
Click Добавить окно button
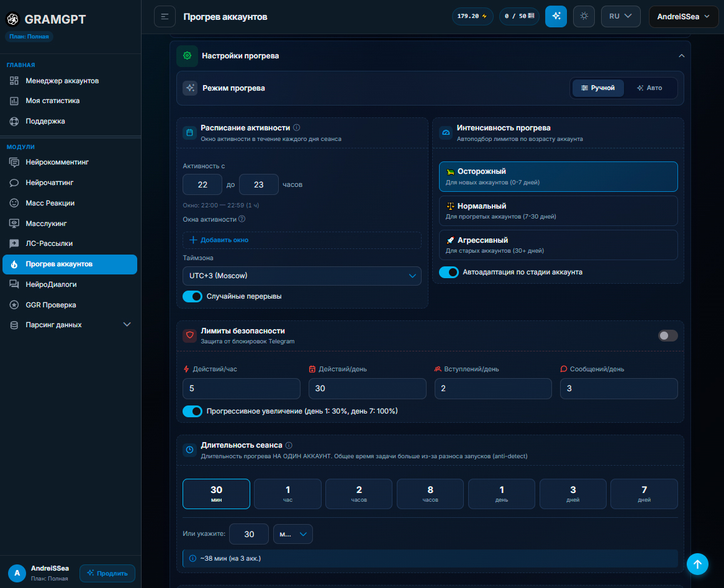point(302,240)
